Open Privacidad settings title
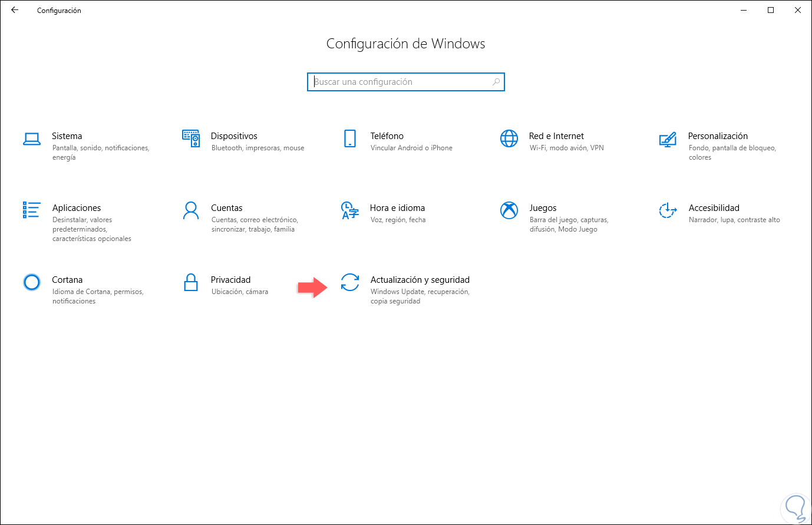Screen dimensions: 812x525 (x=231, y=280)
